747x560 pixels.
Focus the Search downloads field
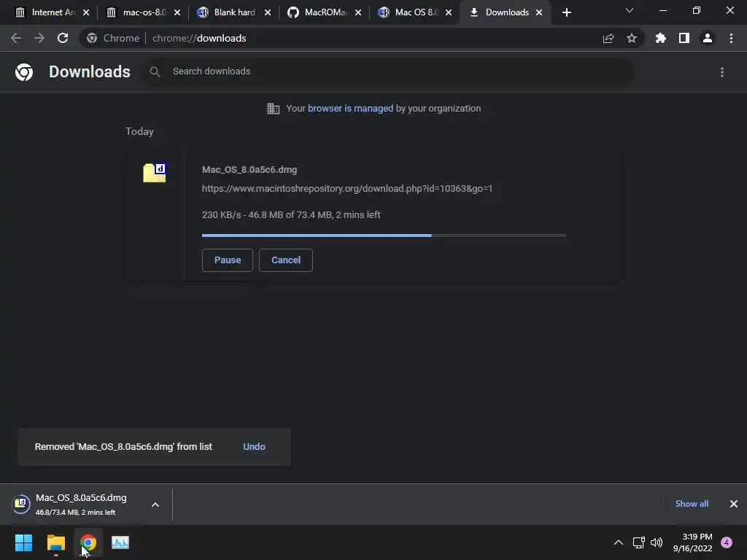(388, 71)
